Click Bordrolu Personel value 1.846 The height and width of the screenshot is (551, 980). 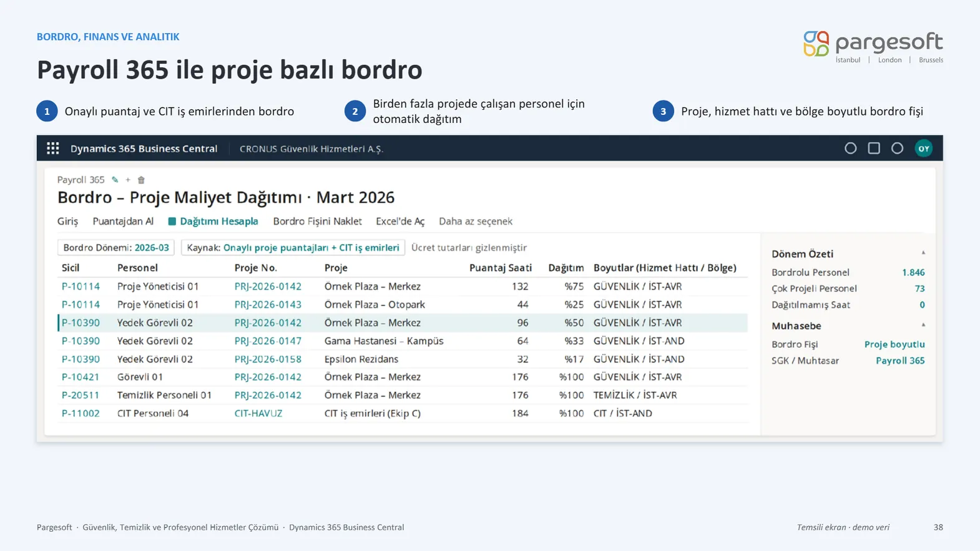coord(913,273)
